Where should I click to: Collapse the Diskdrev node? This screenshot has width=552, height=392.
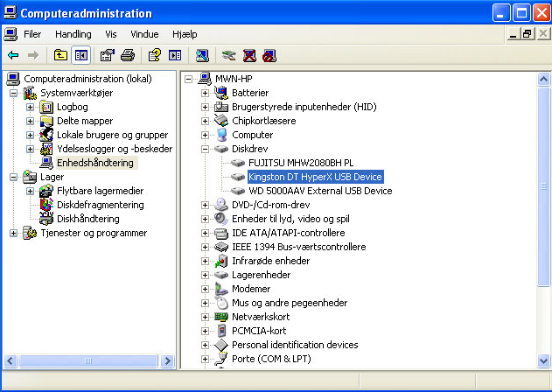click(x=205, y=149)
